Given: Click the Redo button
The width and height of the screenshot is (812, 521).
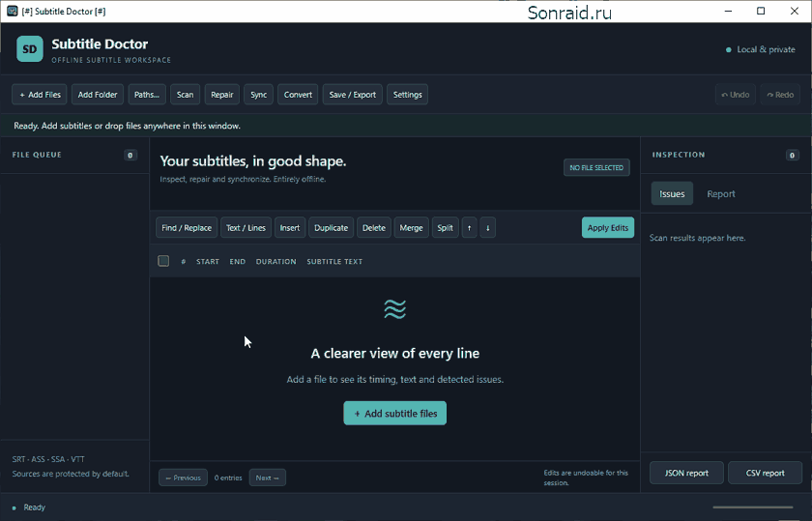Looking at the screenshot, I should 780,95.
